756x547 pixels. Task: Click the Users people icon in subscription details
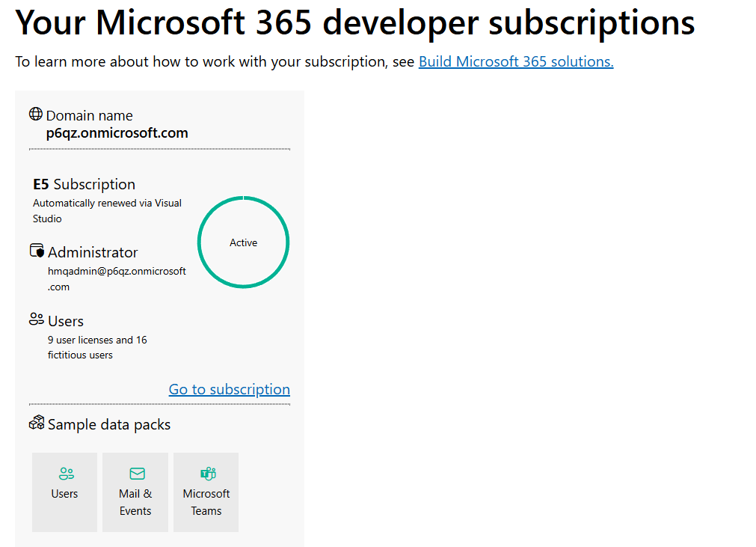(x=36, y=319)
